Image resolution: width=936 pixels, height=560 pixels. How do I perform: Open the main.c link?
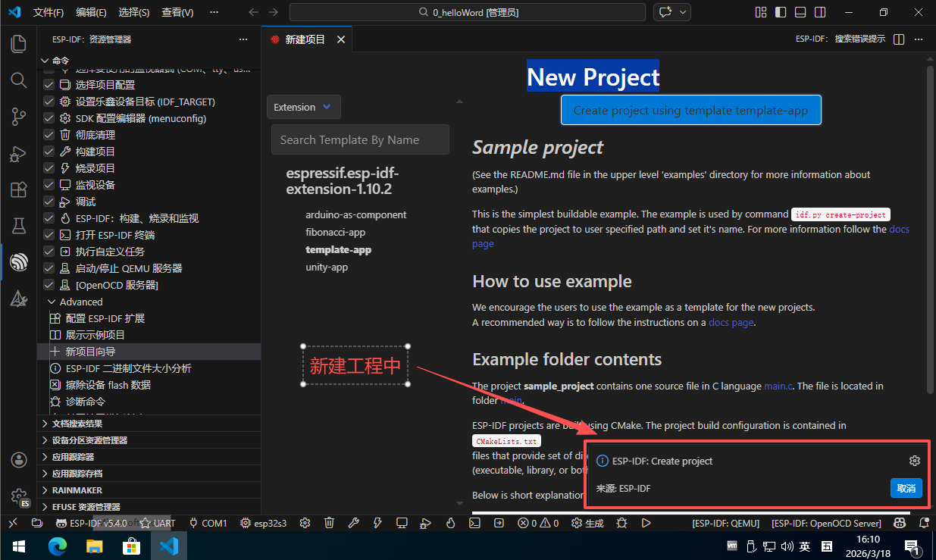coord(778,386)
